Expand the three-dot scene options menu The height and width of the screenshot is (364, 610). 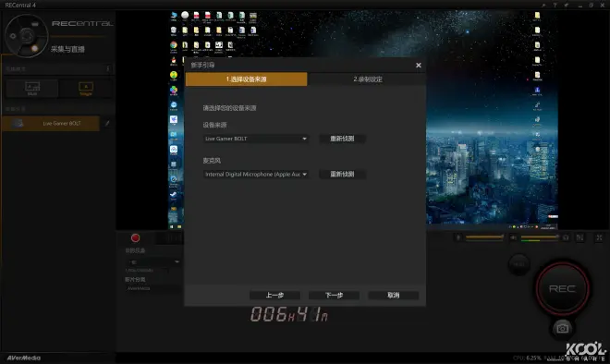pos(108,69)
